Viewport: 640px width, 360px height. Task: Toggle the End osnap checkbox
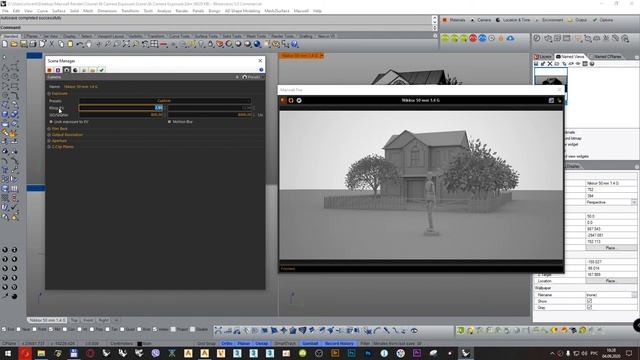pyautogui.click(x=4, y=329)
